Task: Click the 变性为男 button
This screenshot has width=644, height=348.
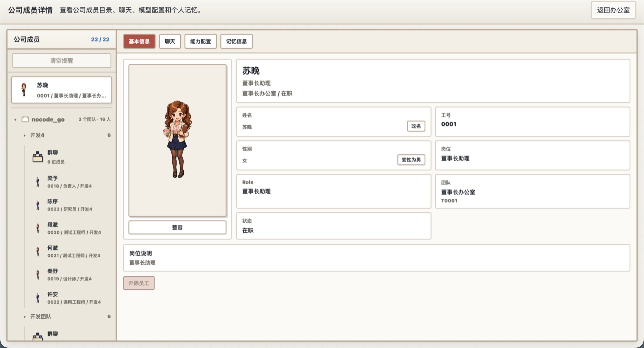Action: [x=411, y=160]
